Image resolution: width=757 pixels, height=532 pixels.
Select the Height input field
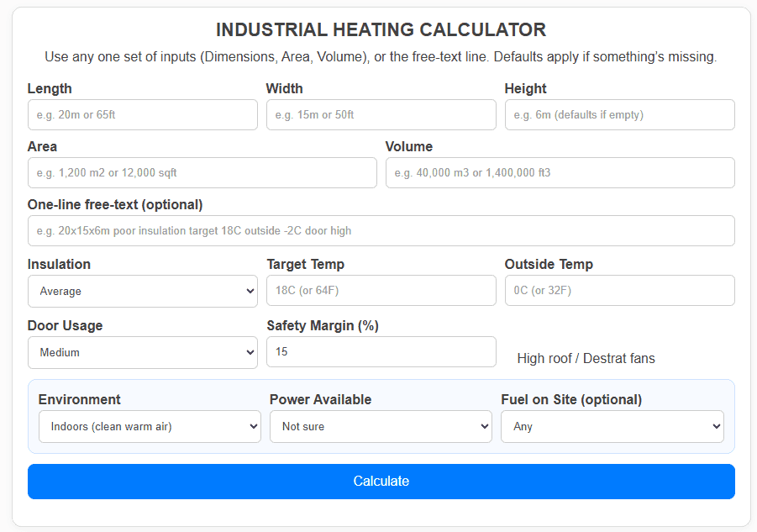coord(619,115)
